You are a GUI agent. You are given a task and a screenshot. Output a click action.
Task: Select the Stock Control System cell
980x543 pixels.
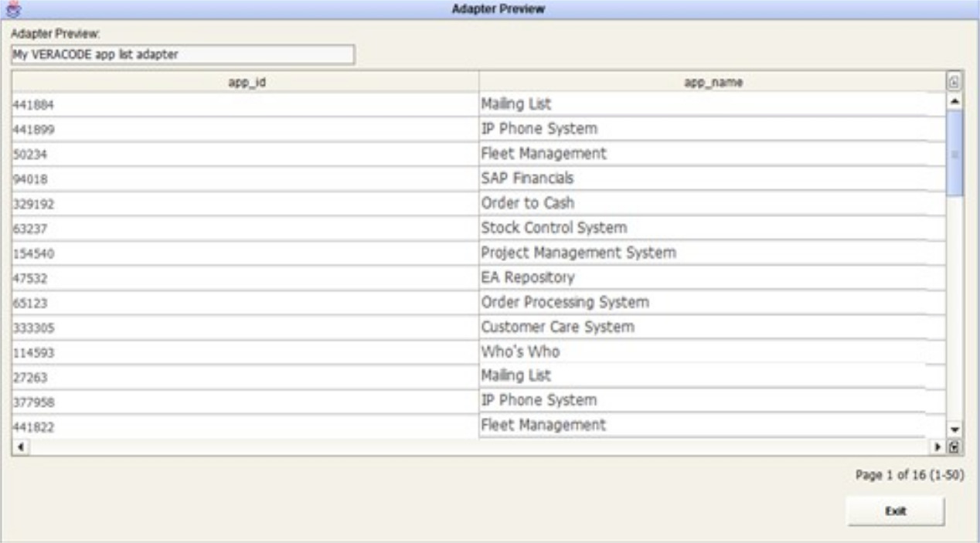pos(713,228)
